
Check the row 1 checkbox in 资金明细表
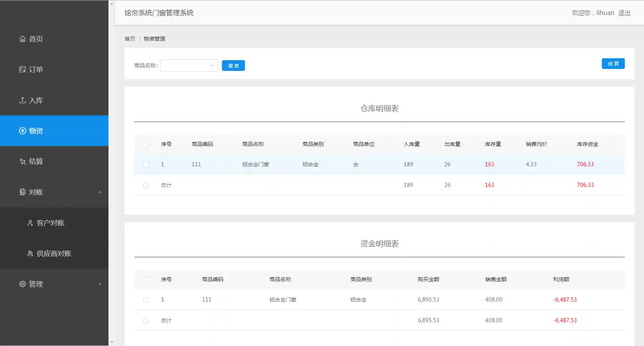pyautogui.click(x=146, y=300)
